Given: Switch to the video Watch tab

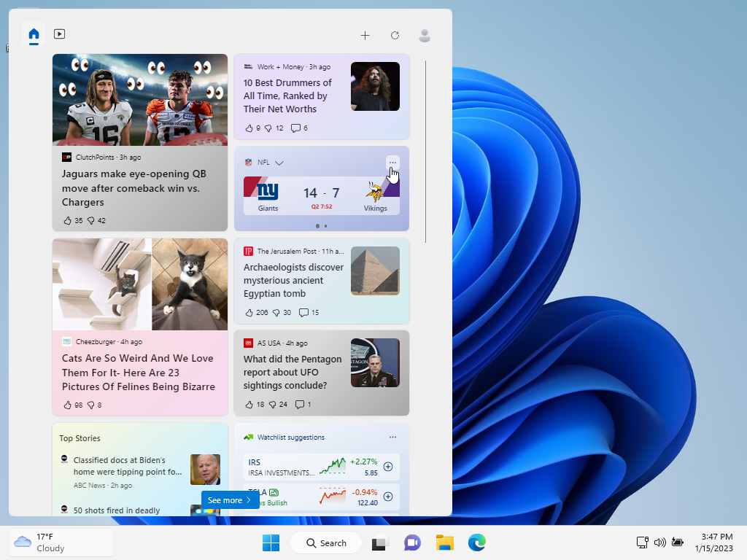Looking at the screenshot, I should pos(60,34).
